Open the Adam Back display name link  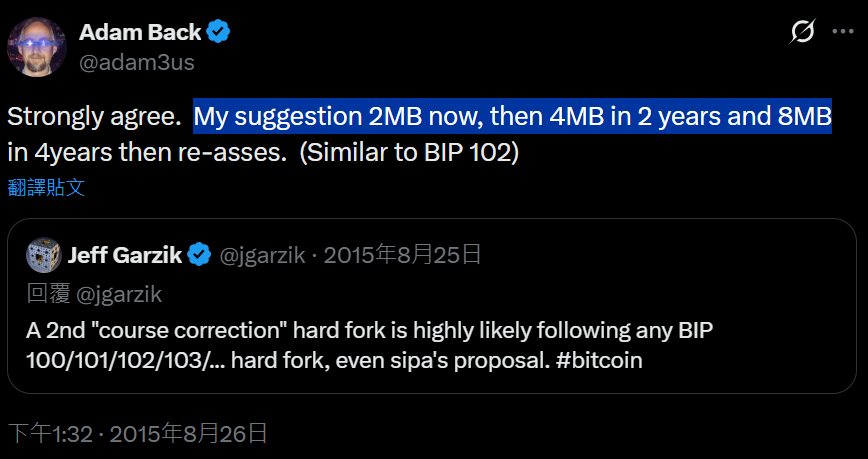tap(140, 32)
